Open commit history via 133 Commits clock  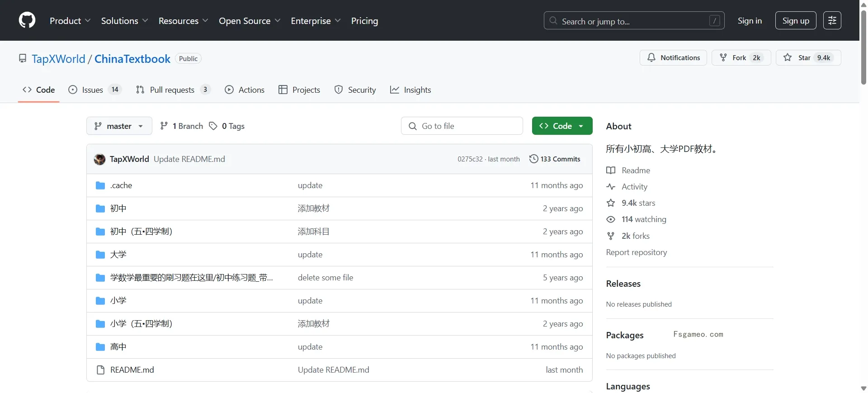pos(534,159)
